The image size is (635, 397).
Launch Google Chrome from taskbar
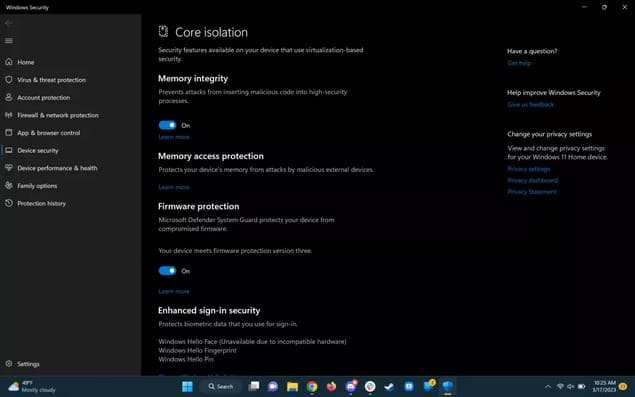click(312, 386)
